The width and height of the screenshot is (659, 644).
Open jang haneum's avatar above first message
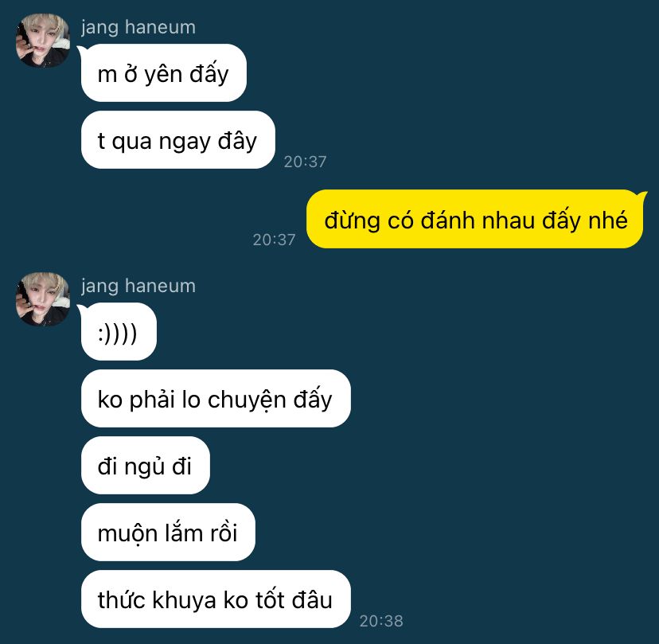coord(43,41)
